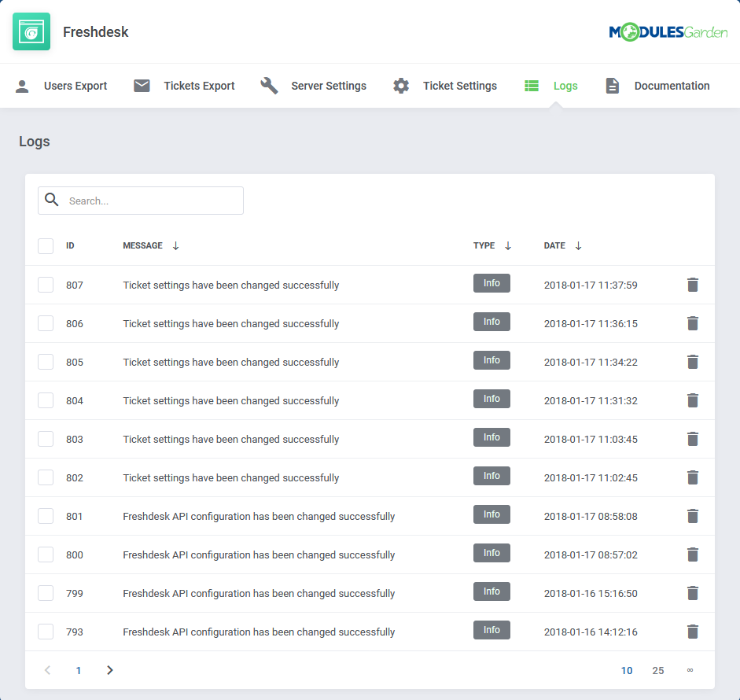Select the checkbox for log 802
Viewport: 740px width, 700px height.
point(46,477)
